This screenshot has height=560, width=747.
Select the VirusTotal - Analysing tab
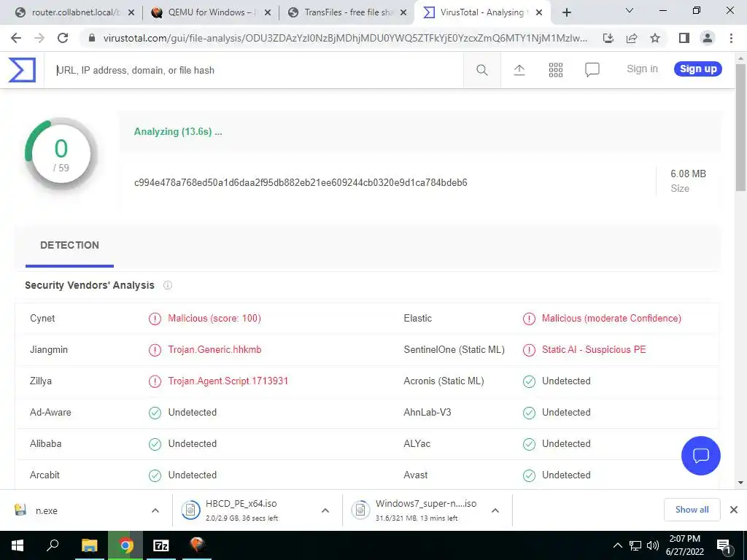pyautogui.click(x=482, y=12)
